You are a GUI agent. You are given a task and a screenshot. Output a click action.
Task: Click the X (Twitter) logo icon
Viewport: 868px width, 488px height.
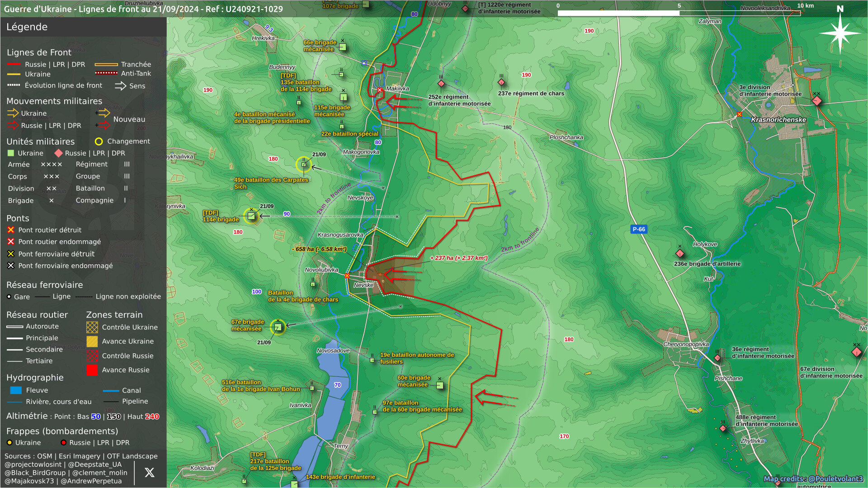coord(149,473)
